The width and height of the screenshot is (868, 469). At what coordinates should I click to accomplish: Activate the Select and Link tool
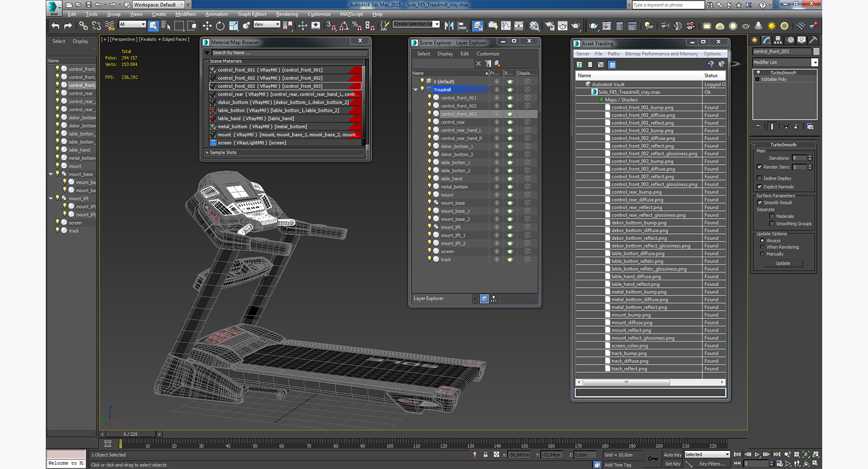pyautogui.click(x=83, y=26)
